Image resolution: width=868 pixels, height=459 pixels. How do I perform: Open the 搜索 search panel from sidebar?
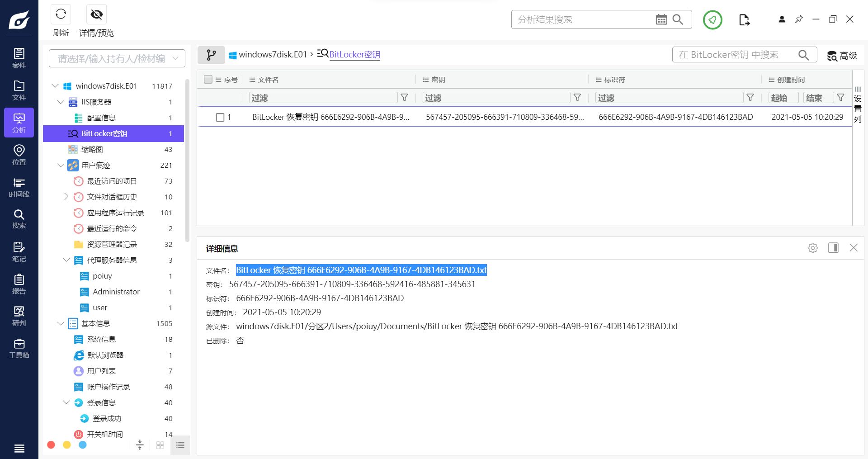click(19, 218)
